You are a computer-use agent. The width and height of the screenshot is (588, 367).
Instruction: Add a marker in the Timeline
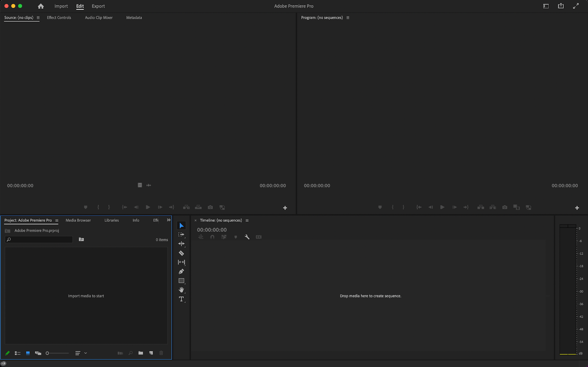point(236,237)
